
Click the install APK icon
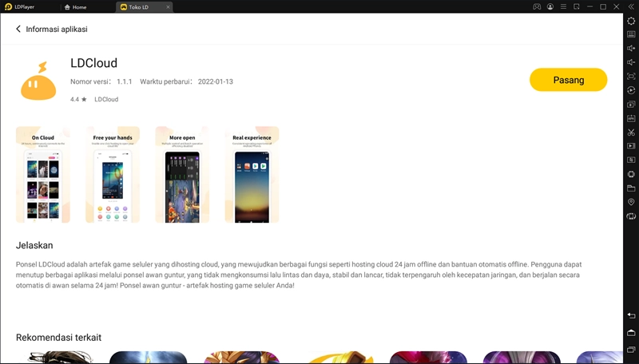point(631,118)
